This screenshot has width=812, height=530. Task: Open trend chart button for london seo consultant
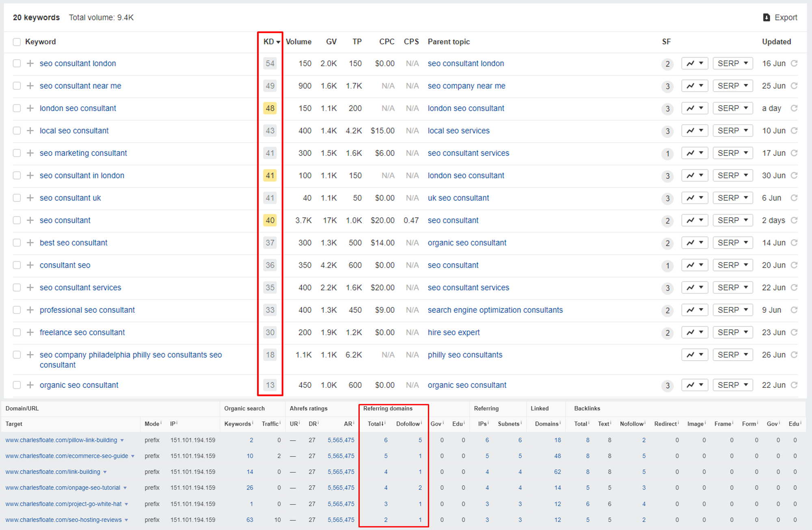(694, 108)
